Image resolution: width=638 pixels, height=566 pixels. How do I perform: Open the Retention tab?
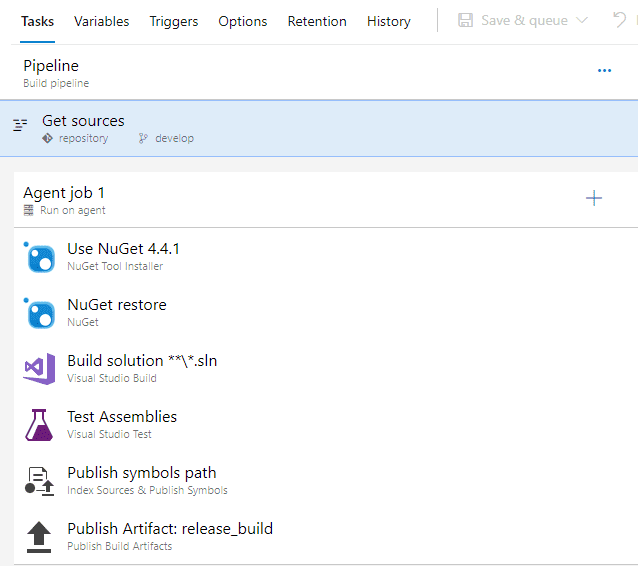(317, 21)
